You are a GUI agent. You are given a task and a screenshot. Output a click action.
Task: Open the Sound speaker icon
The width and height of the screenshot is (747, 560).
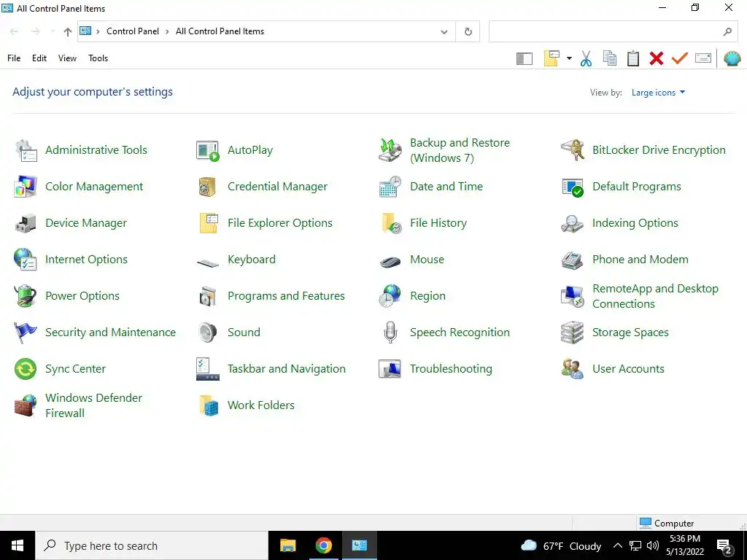coord(208,332)
